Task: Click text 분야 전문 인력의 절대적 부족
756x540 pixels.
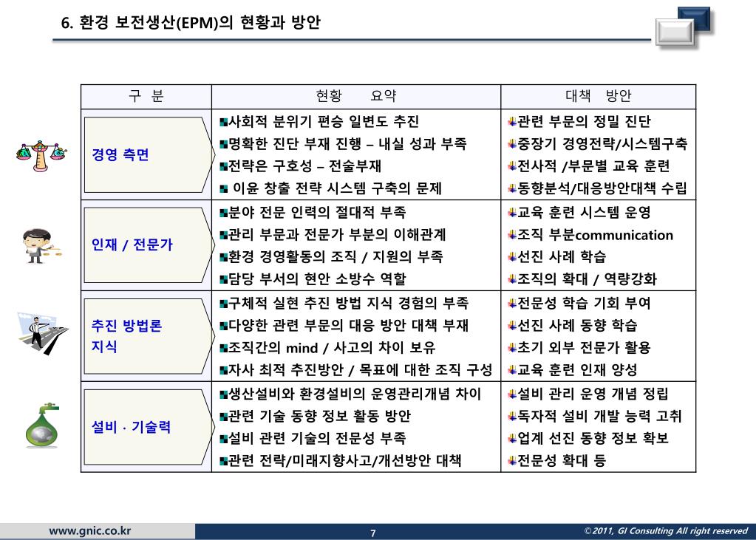Action: point(317,212)
